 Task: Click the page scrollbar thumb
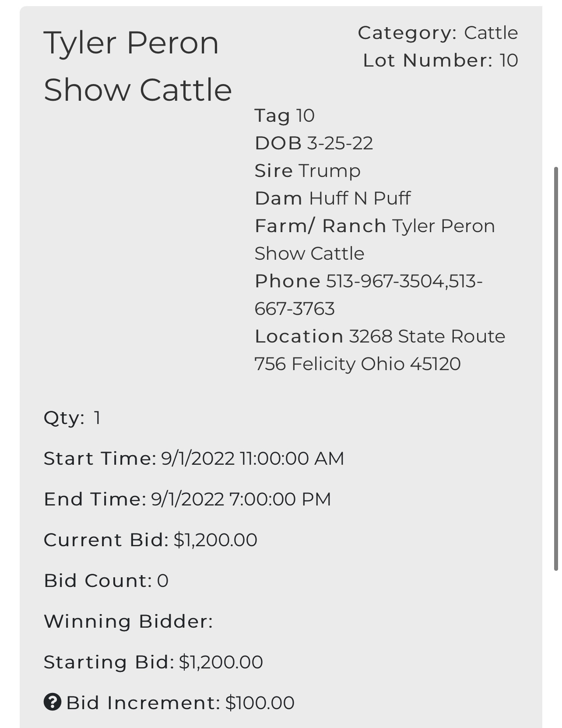tap(556, 368)
